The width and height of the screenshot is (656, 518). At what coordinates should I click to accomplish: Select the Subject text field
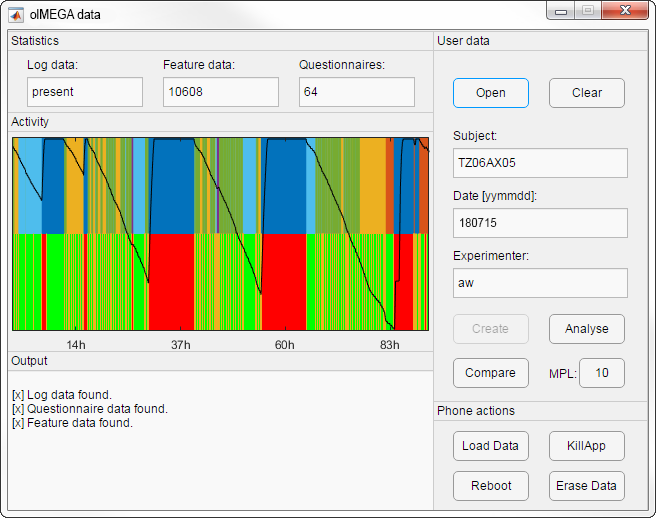[540, 163]
